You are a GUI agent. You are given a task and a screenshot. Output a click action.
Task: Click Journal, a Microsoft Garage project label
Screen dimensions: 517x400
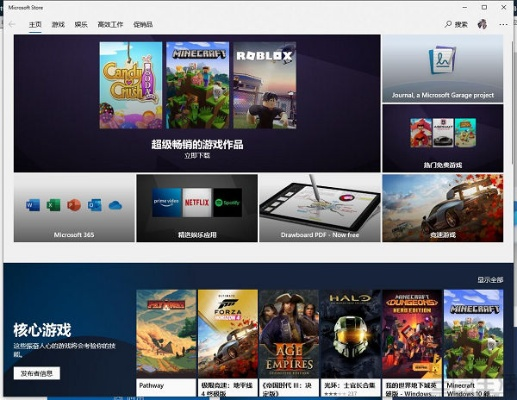[443, 95]
